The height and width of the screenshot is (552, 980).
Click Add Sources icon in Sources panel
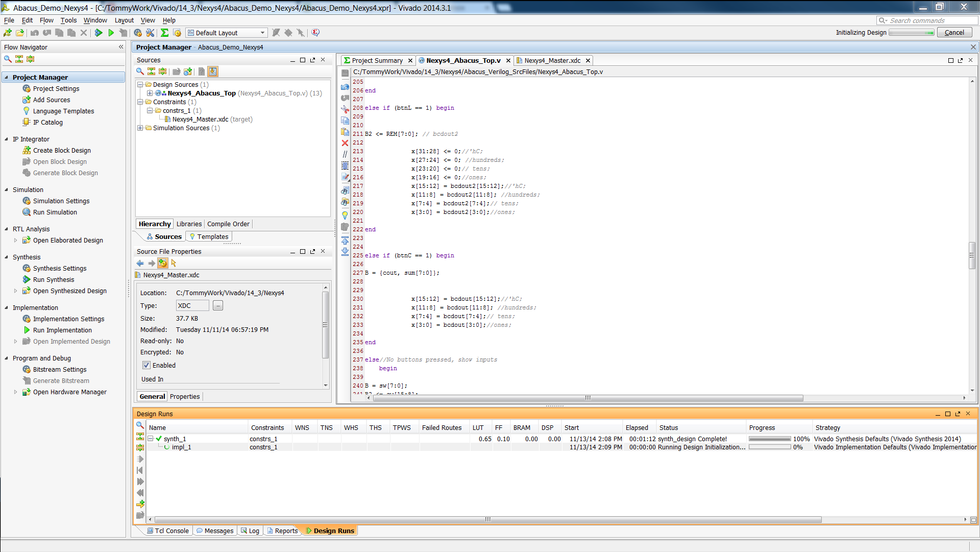(x=188, y=71)
